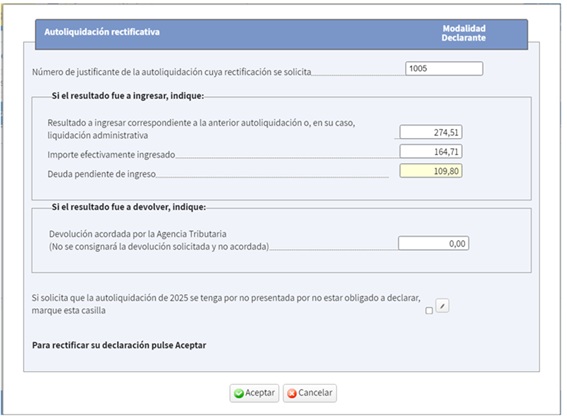567x419 pixels.
Task: Click the pencil edit icon beside the checkbox
Action: coord(442,306)
